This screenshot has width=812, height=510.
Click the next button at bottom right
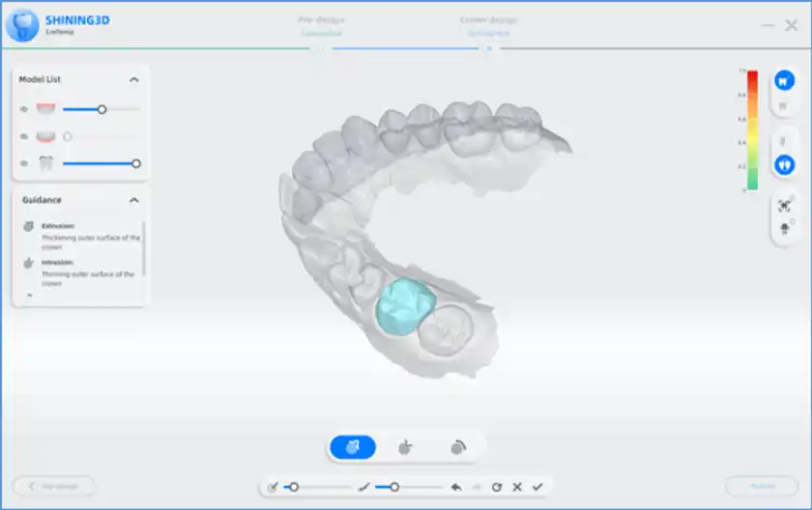(763, 486)
